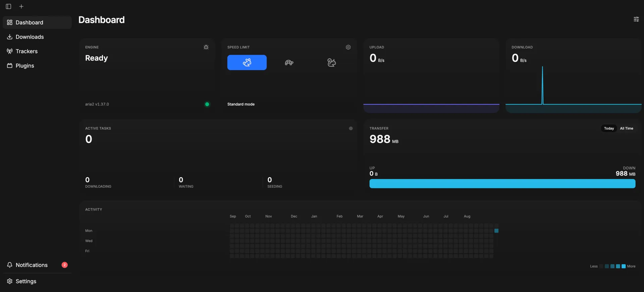Viewport: 644px width, 292px height.
Task: Click the Notifications bell icon
Action: (10, 265)
